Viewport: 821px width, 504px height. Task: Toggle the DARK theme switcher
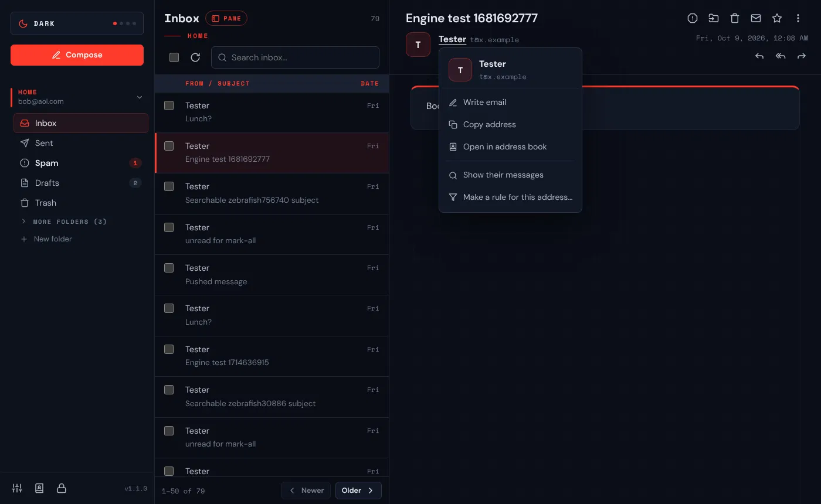pos(77,23)
